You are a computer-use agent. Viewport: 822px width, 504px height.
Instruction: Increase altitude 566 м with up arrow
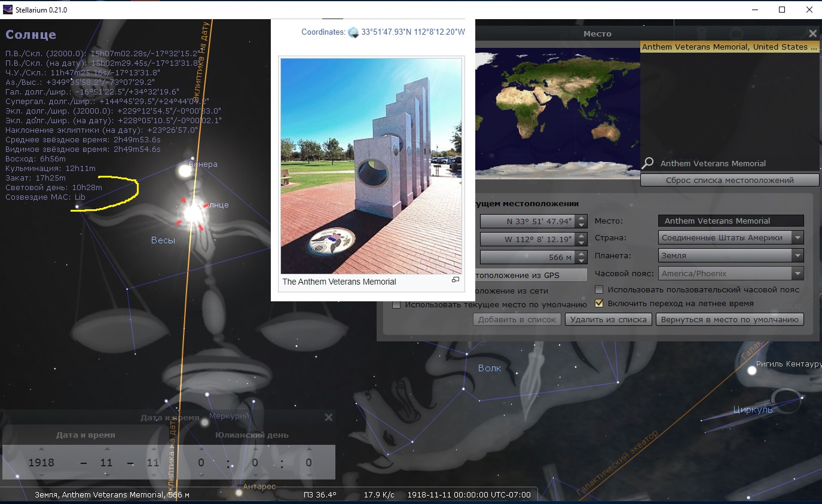(x=582, y=253)
